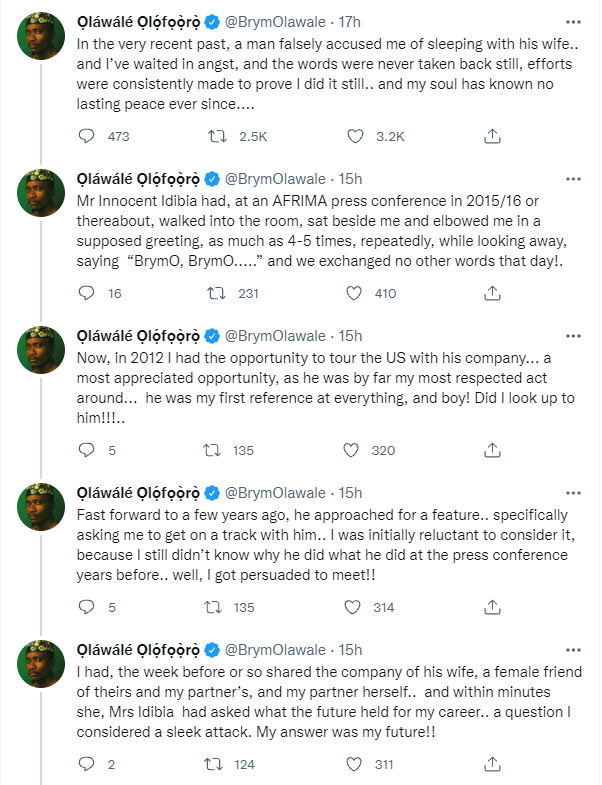Screen dimensions: 602x785
Task: Open more options on the first tweet
Action: pyautogui.click(x=573, y=21)
